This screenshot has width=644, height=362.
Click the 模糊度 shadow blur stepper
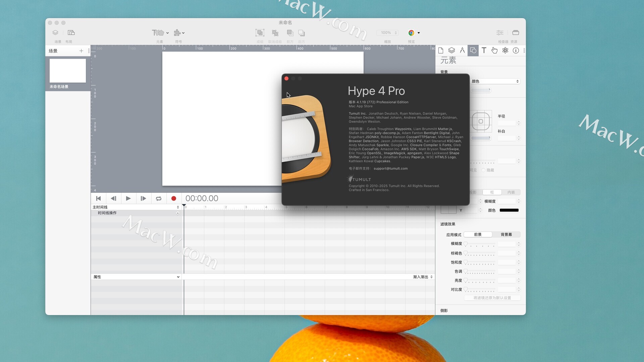[x=519, y=201]
